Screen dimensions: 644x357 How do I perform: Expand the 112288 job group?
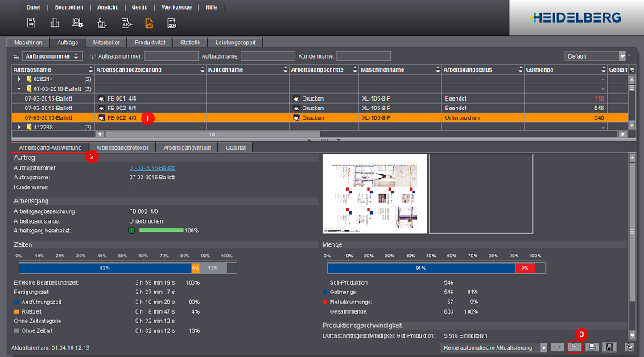coord(20,127)
